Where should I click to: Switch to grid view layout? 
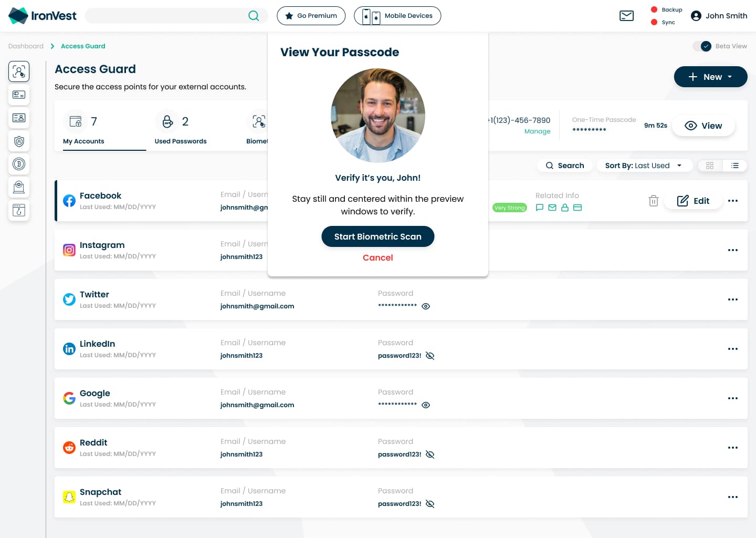[x=710, y=165]
